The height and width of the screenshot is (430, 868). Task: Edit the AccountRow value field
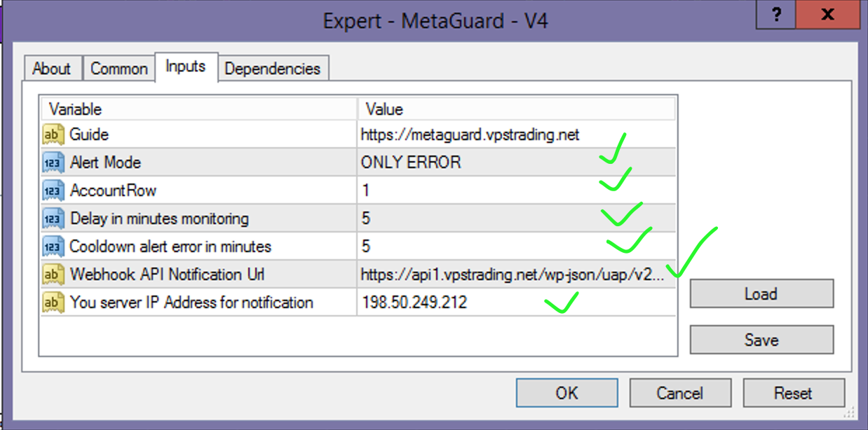491,190
